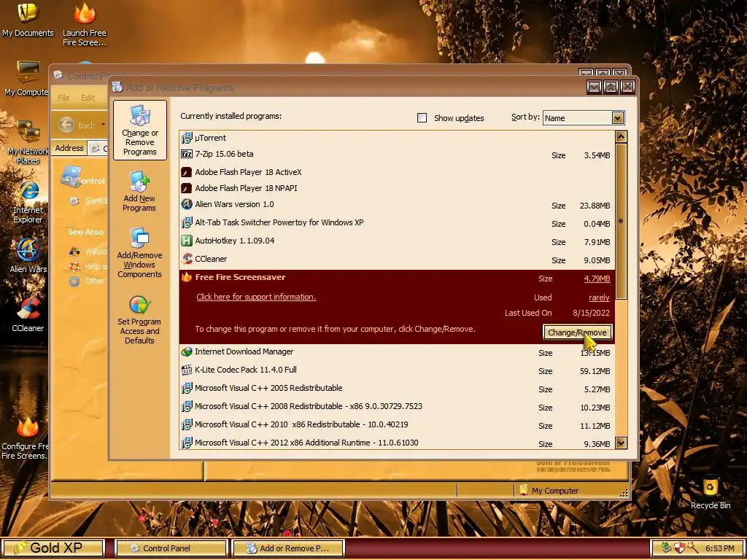Launch Internet Explorer from the desktop

point(28,202)
